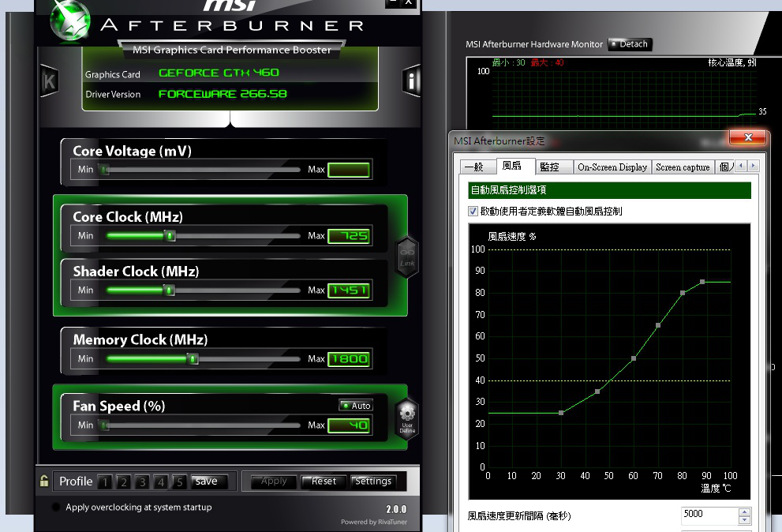782x532 pixels.
Task: Select profile slot 4
Action: click(x=161, y=481)
